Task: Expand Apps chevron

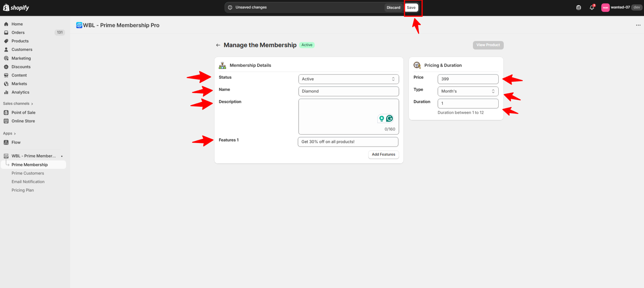Action: [x=15, y=134]
